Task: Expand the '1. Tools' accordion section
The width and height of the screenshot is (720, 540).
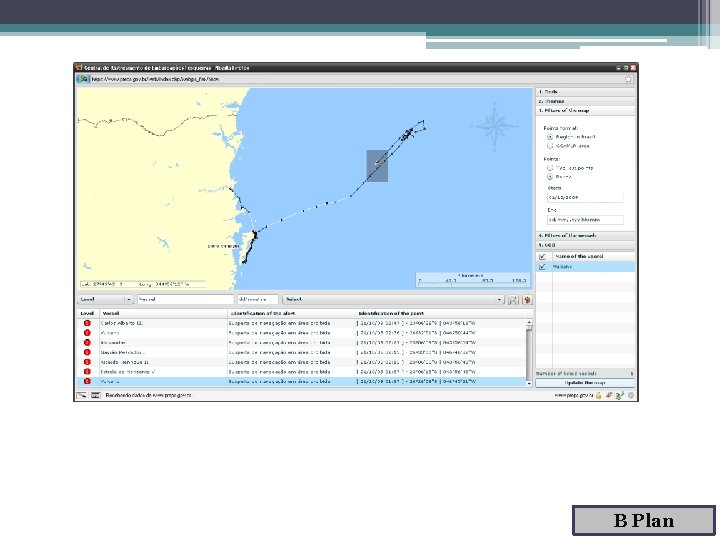Action: click(585, 92)
